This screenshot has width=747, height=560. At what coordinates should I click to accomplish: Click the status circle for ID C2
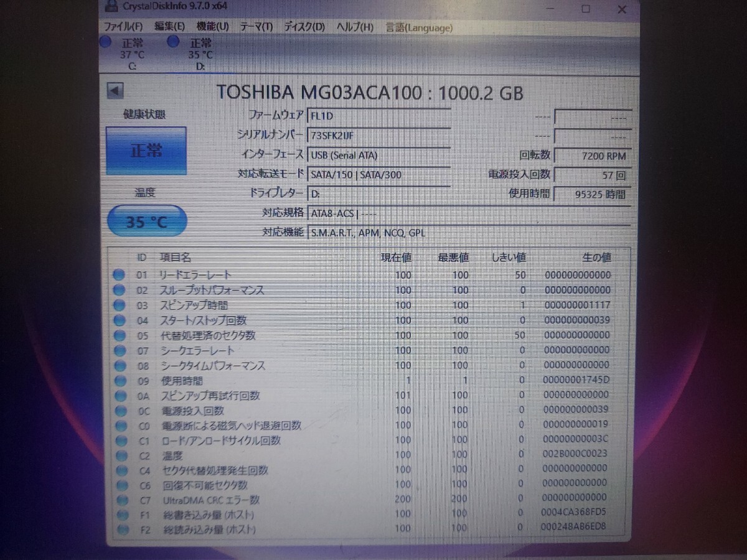pyautogui.click(x=121, y=455)
